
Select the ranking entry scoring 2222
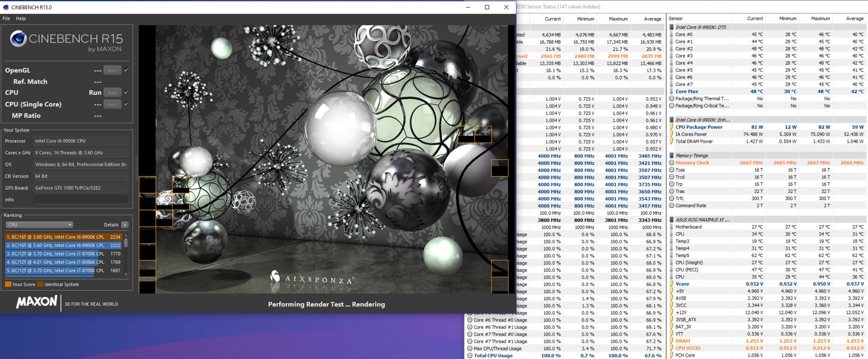click(63, 245)
